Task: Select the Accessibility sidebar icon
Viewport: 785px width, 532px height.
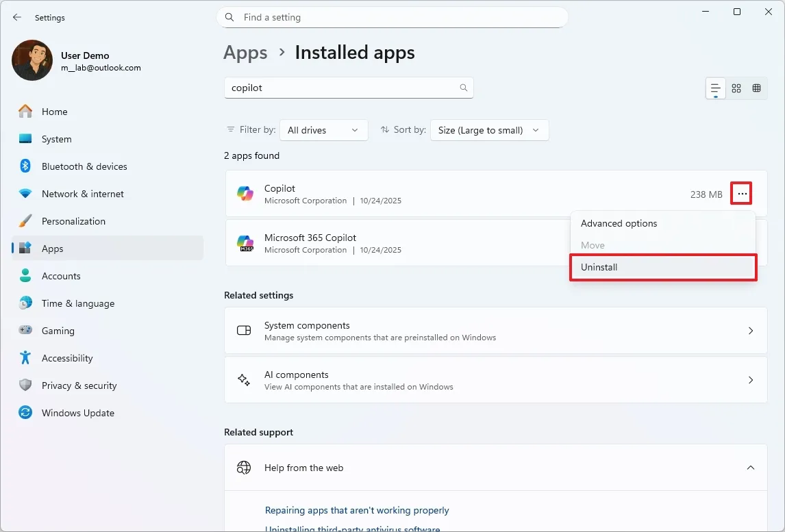Action: point(25,358)
